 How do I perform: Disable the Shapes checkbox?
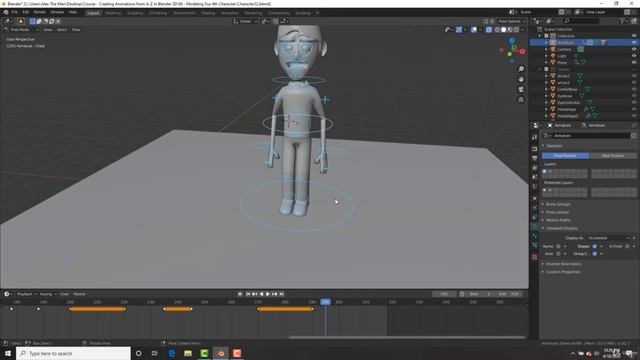(594, 246)
